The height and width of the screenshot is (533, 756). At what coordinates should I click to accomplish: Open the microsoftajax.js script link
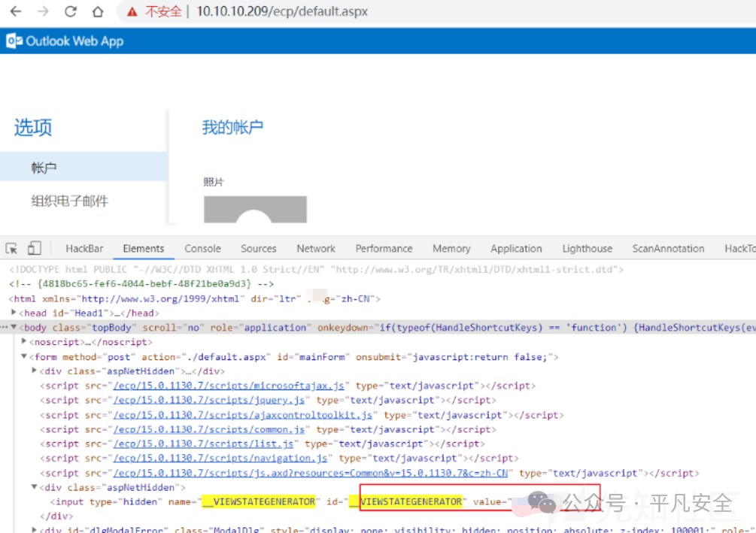229,386
